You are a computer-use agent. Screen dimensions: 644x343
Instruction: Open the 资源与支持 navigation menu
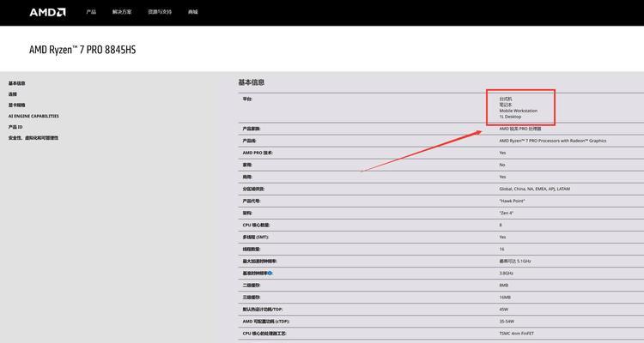coord(160,12)
